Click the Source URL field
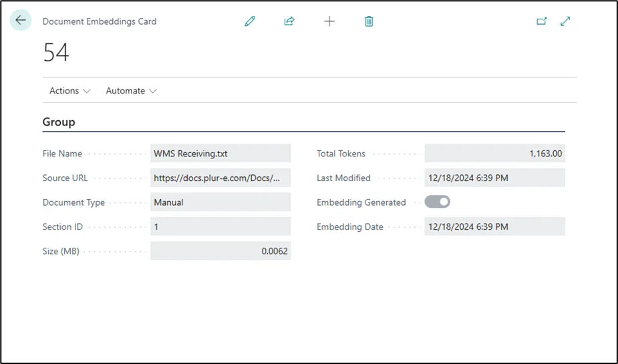Image resolution: width=618 pixels, height=364 pixels. click(x=220, y=178)
